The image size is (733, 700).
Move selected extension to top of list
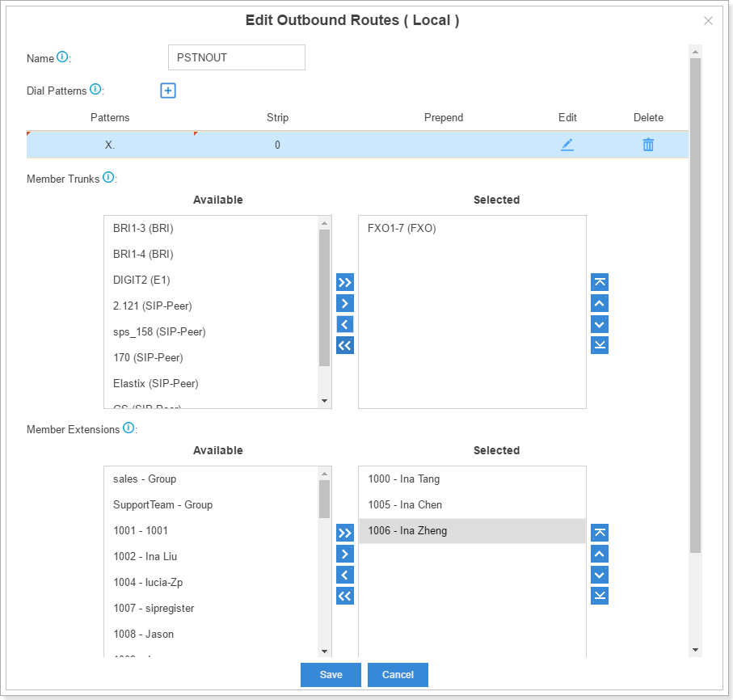click(x=600, y=533)
